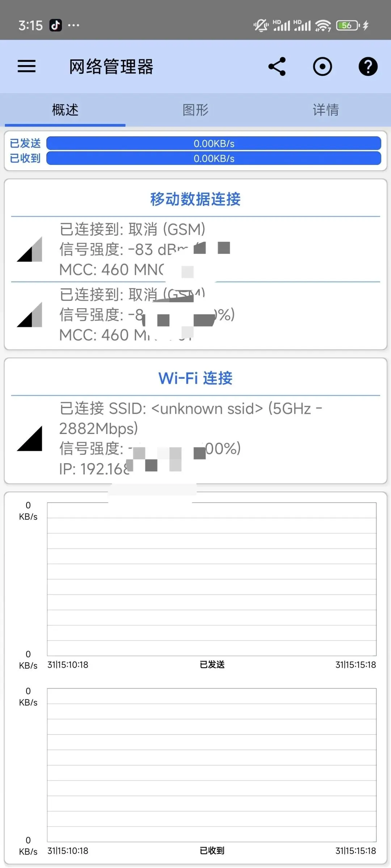Tap the TikTok notification icon in status bar

pyautogui.click(x=55, y=25)
